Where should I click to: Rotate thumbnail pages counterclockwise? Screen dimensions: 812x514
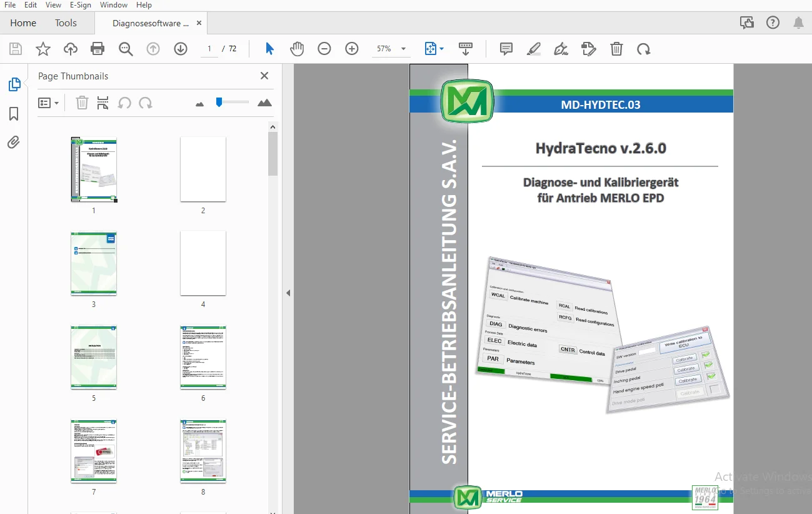point(124,103)
